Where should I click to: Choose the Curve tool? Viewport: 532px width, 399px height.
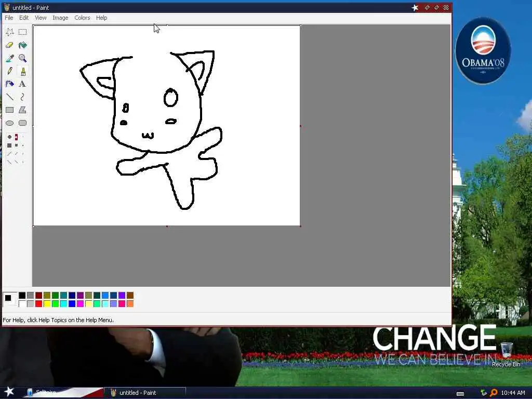pyautogui.click(x=23, y=97)
